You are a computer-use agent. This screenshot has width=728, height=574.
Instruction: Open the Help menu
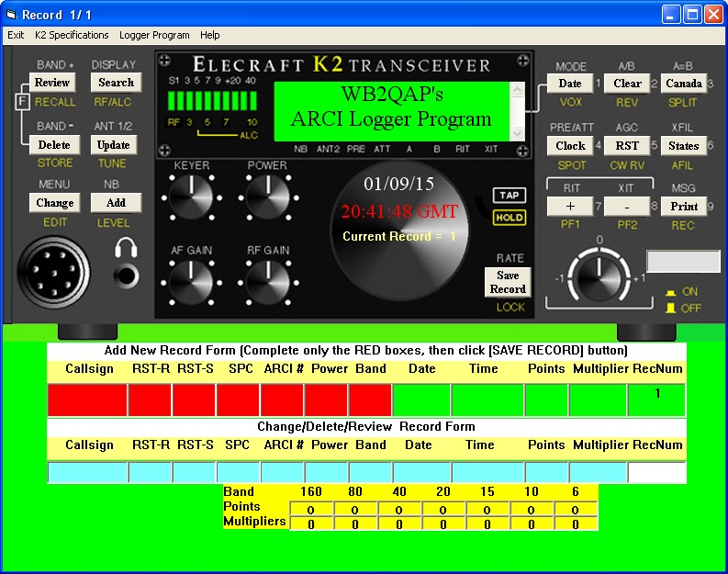[x=210, y=35]
